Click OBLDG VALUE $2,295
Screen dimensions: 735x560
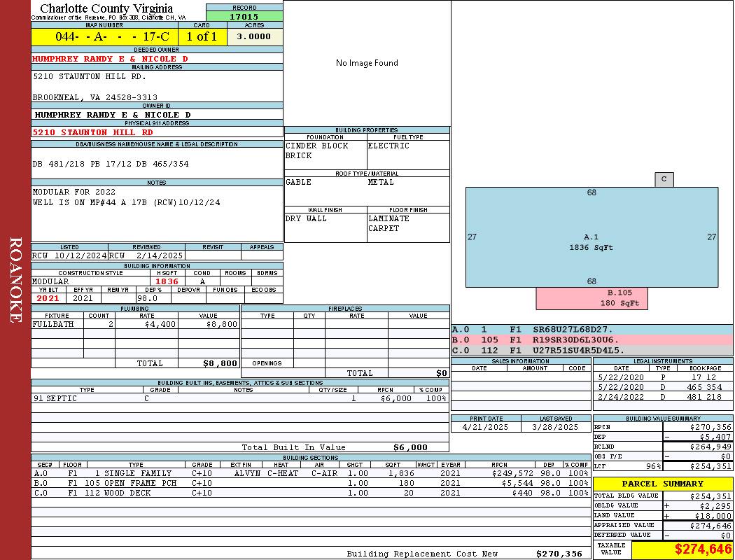pos(715,506)
